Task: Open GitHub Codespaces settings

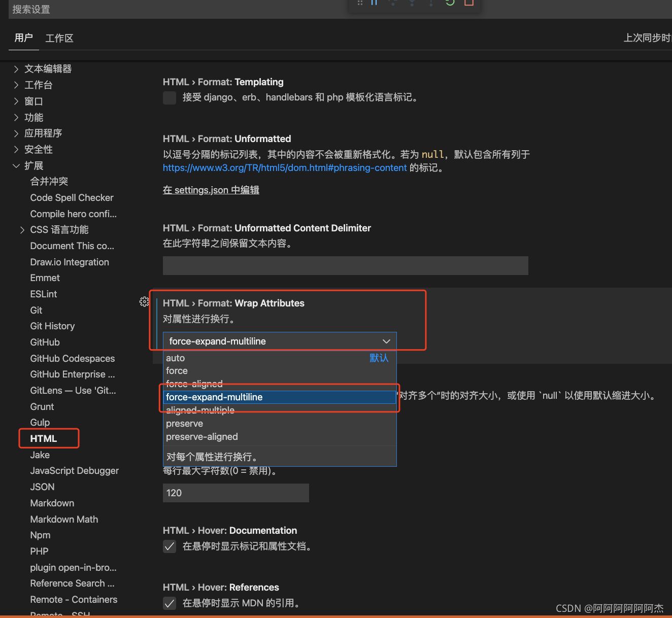Action: click(x=73, y=359)
